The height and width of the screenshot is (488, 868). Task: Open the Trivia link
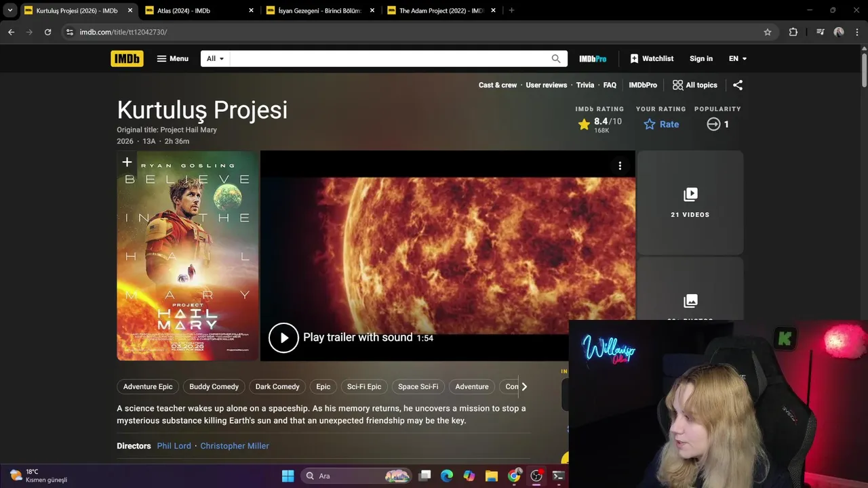click(x=585, y=85)
